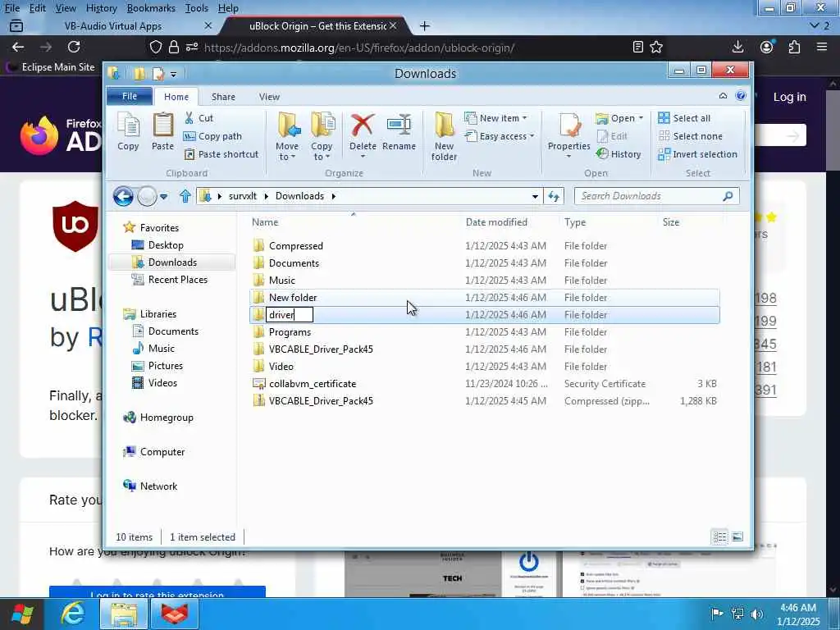Screen dimensions: 840x630
Task: Click History in the Open group
Action: tap(619, 154)
